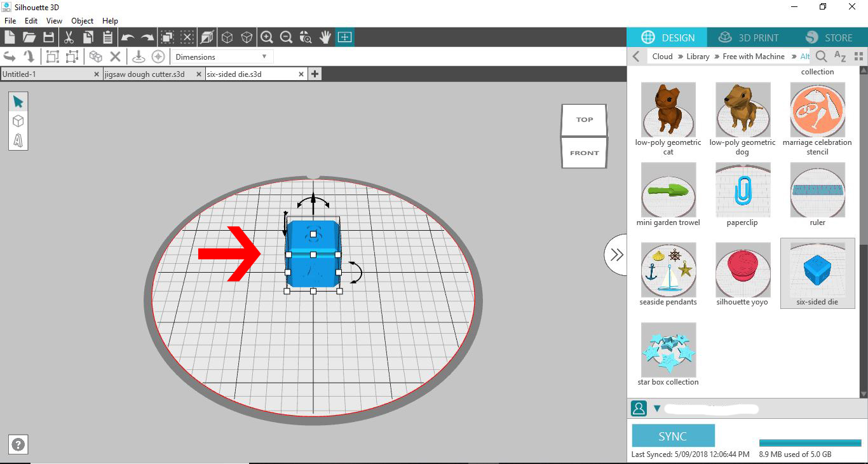Image resolution: width=868 pixels, height=464 pixels.
Task: Open a file using the folder icon
Action: pos(29,38)
